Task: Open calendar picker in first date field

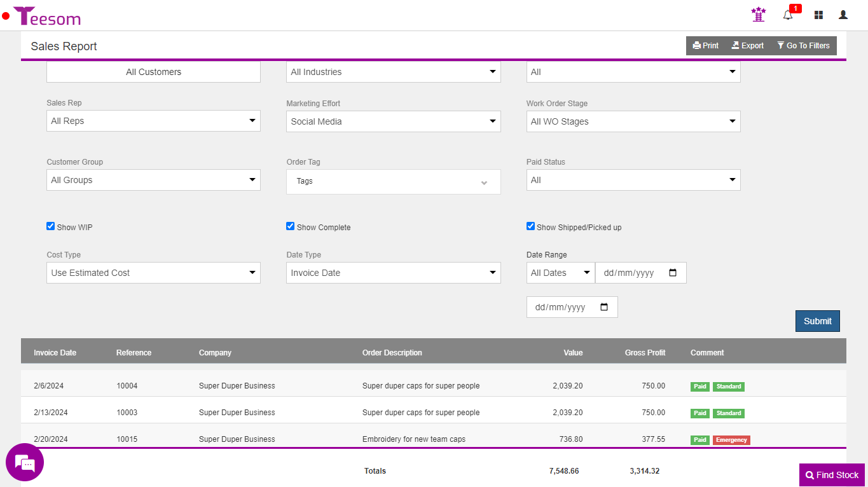Action: 673,273
